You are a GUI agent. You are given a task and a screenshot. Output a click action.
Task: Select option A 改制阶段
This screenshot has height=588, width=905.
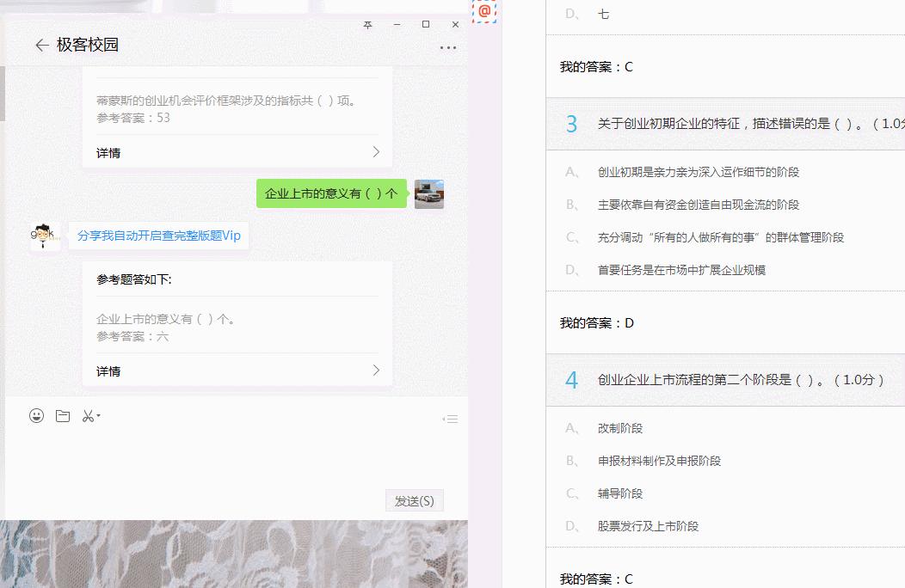(x=619, y=428)
